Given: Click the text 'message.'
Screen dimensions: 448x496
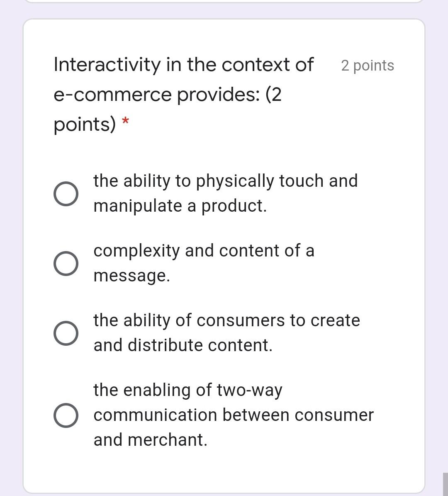Looking at the screenshot, I should coord(131,275).
